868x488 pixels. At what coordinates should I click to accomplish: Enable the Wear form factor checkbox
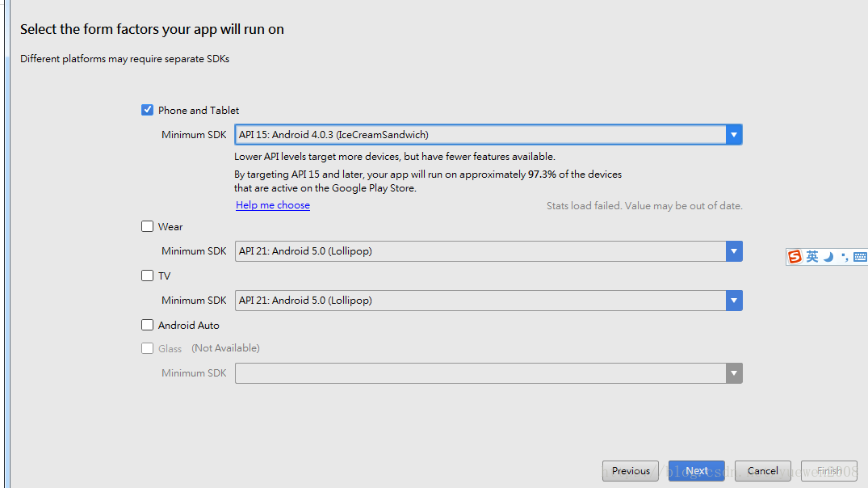click(x=147, y=226)
